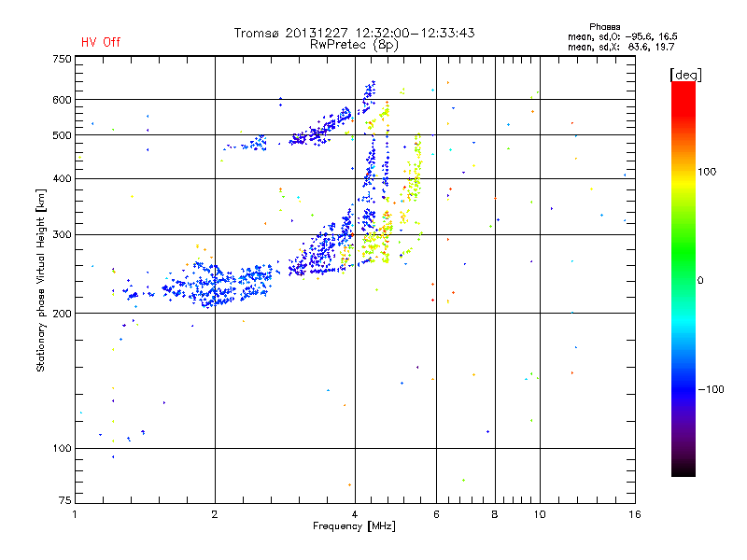Select the 'mean, sd,X: 83.6, 19.7' line
The height and width of the screenshot is (560, 747).
[x=621, y=47]
